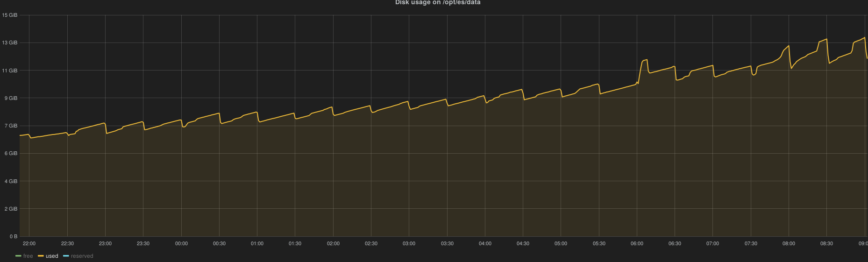Screen dimensions: 868x262
Task: Pick the cyan color swatch beside "reserved"
Action: pyautogui.click(x=66, y=256)
